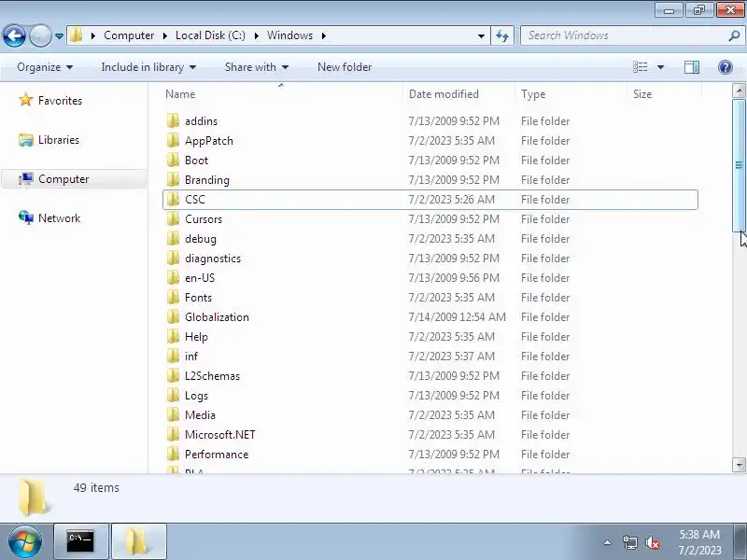Click the search magnifier icon
Screen dimensions: 747x560
pyautogui.click(x=734, y=35)
